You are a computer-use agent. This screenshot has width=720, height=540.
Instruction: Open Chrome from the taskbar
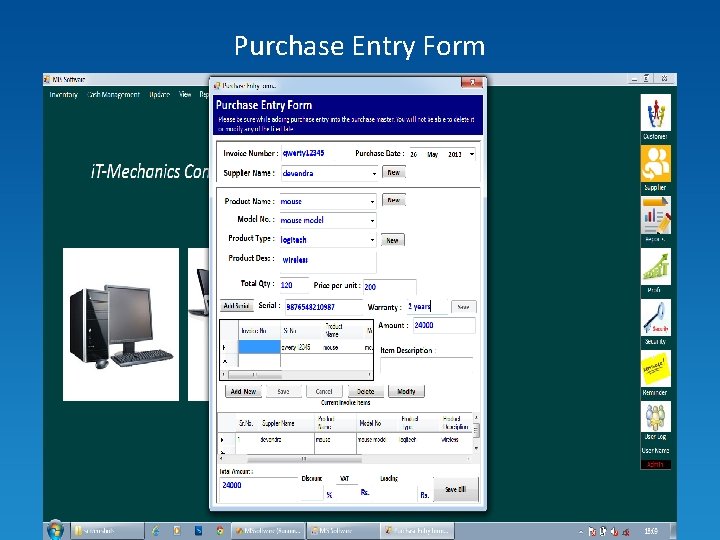point(220,531)
